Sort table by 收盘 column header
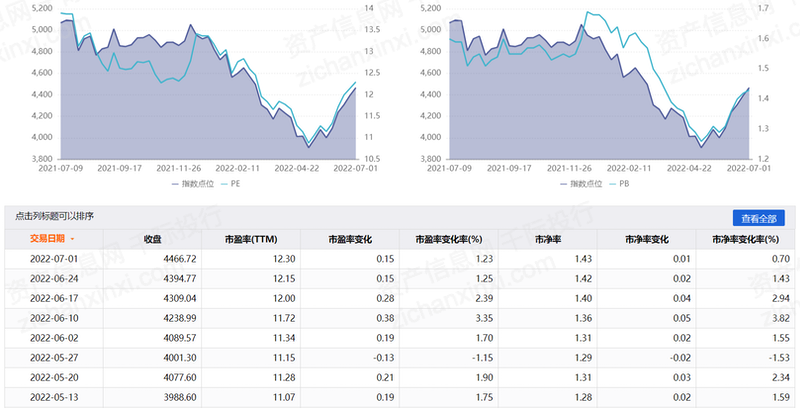 [x=152, y=240]
